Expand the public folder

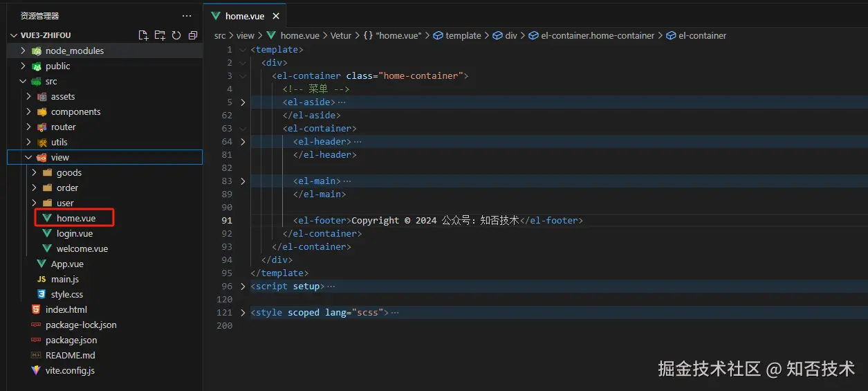coord(23,66)
